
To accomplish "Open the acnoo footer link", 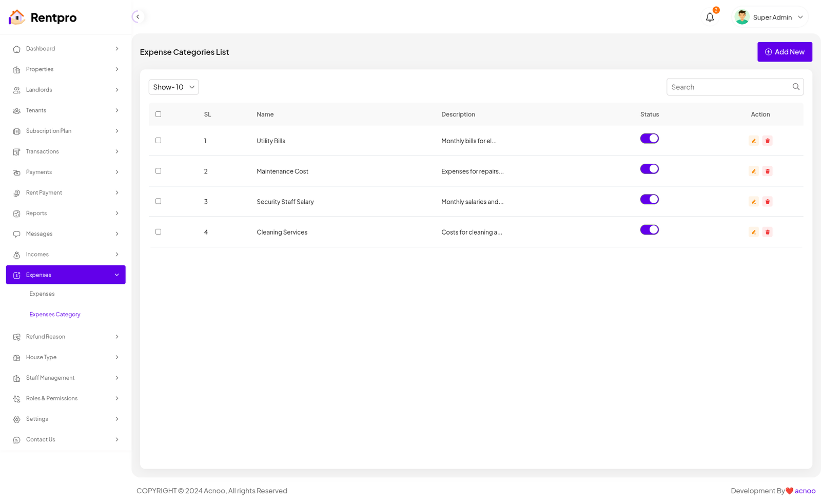I will [x=805, y=491].
